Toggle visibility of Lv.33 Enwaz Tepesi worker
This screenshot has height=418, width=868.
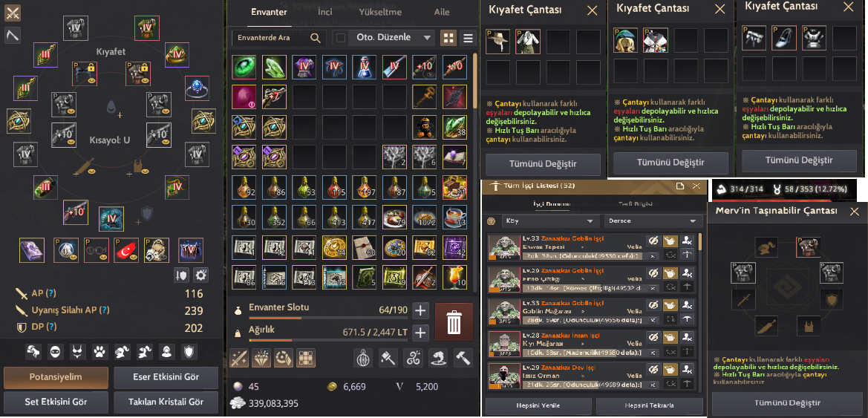pos(653,241)
